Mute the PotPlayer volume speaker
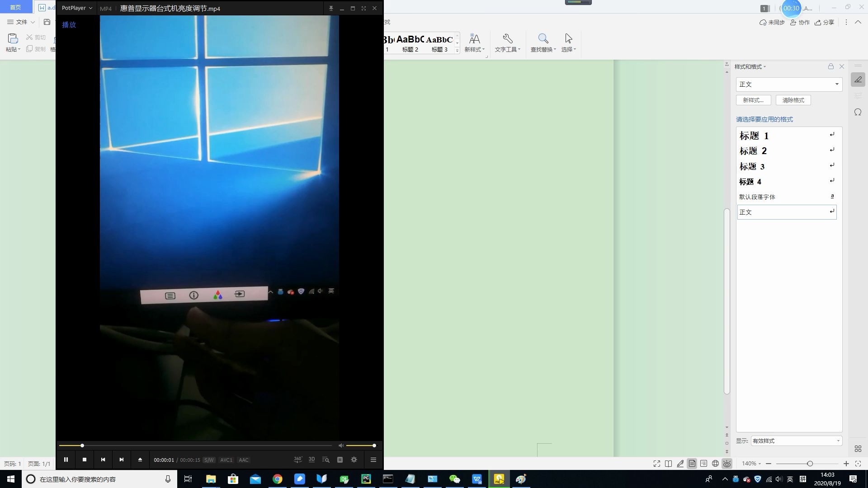 341,446
